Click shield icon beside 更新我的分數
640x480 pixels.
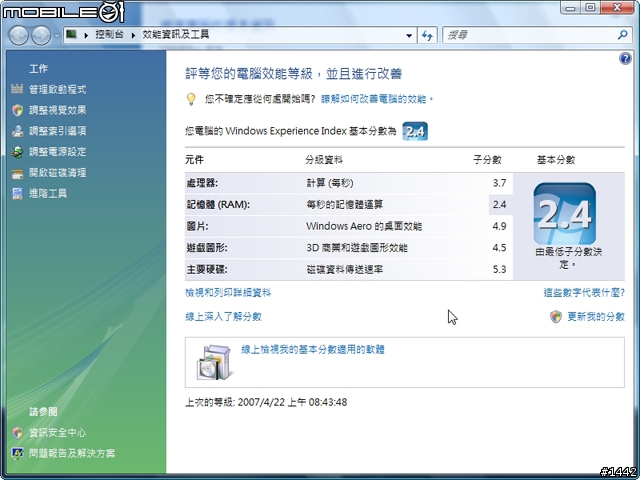pyautogui.click(x=556, y=316)
